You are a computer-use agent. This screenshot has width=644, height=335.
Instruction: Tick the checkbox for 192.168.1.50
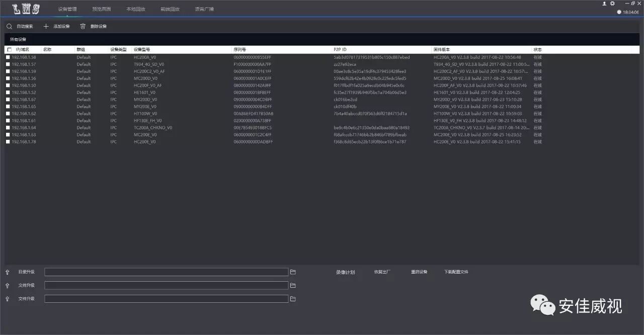click(x=8, y=86)
